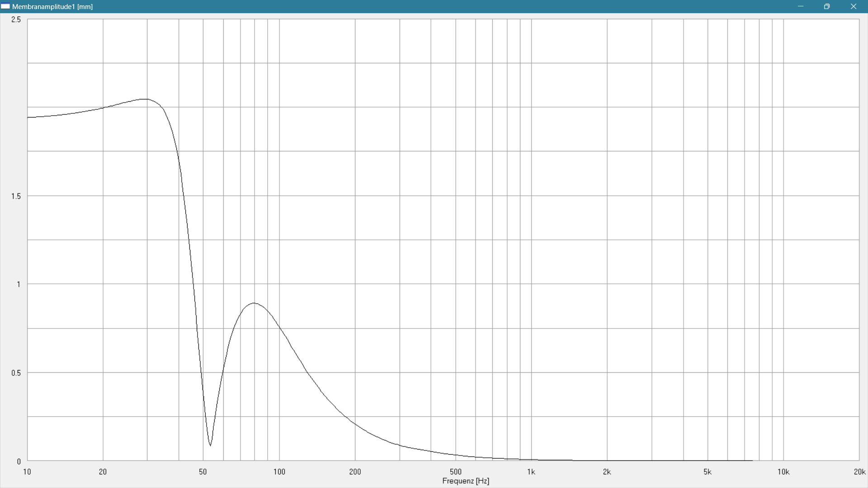Click the x-axis label '1k'
Screen dimensions: 868x488
[x=531, y=472]
